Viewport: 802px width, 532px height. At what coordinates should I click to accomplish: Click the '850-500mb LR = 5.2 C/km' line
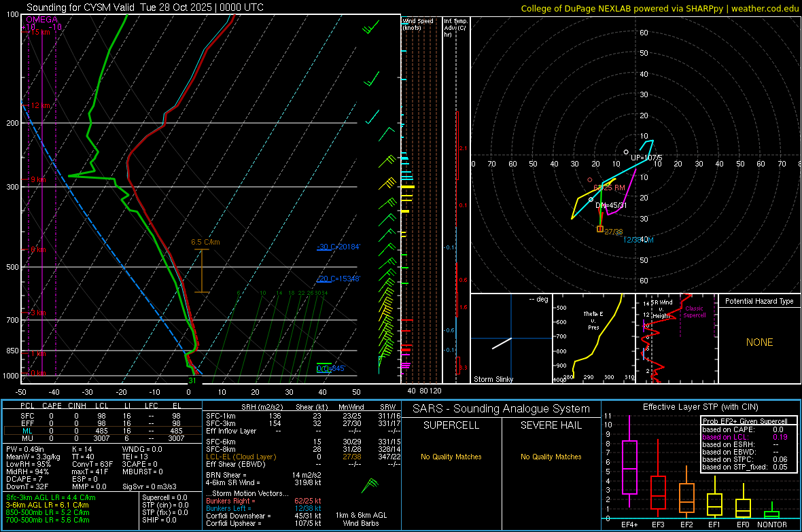(x=48, y=512)
